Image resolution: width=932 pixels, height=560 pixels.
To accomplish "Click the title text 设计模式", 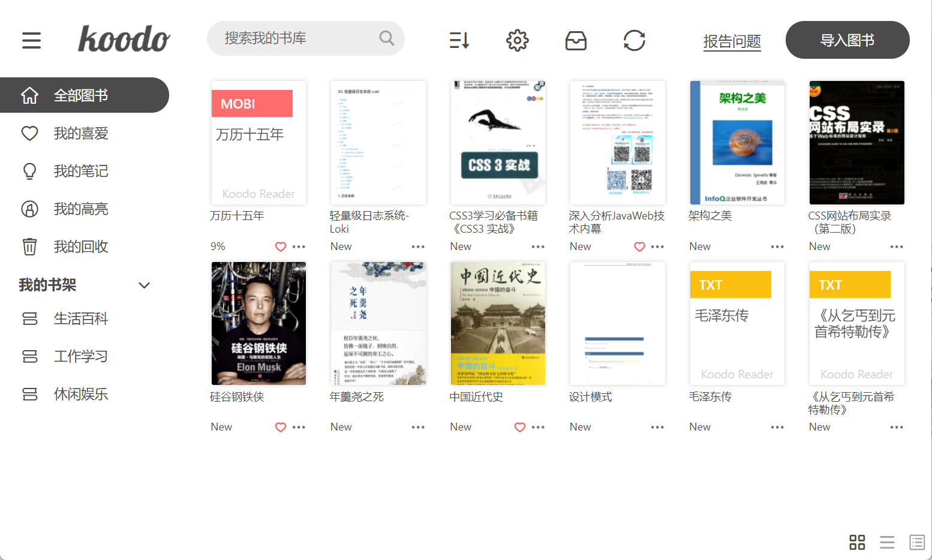I will [591, 397].
